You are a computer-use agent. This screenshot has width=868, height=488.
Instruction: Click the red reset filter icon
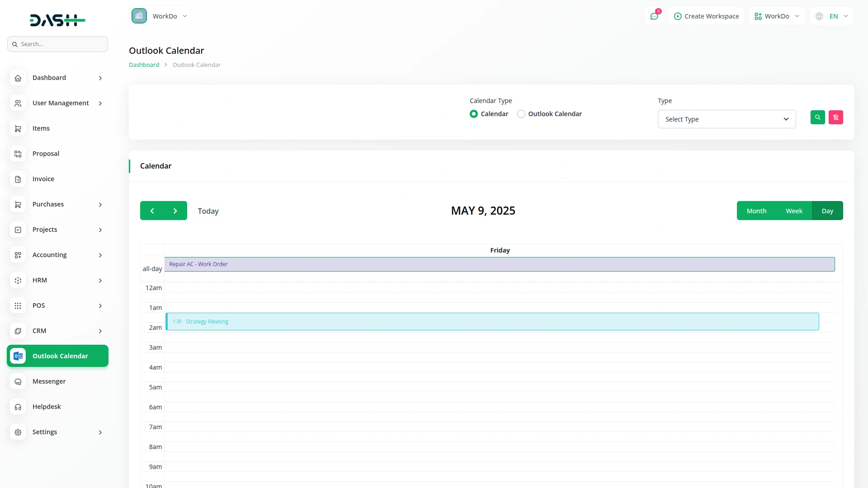point(835,117)
